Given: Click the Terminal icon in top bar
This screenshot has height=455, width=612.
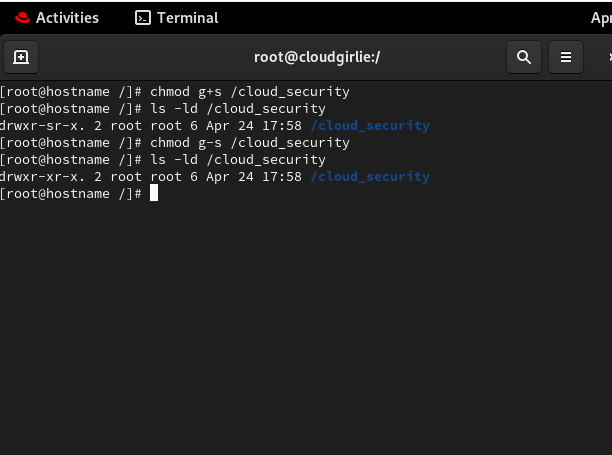Looking at the screenshot, I should (x=143, y=18).
